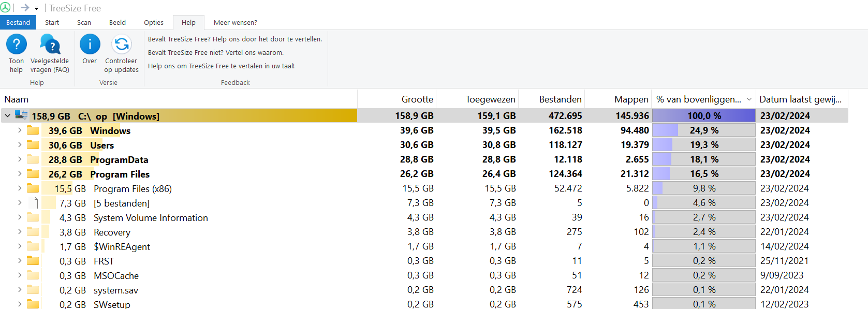
Task: Click the forward arrow in title bar
Action: [x=24, y=8]
